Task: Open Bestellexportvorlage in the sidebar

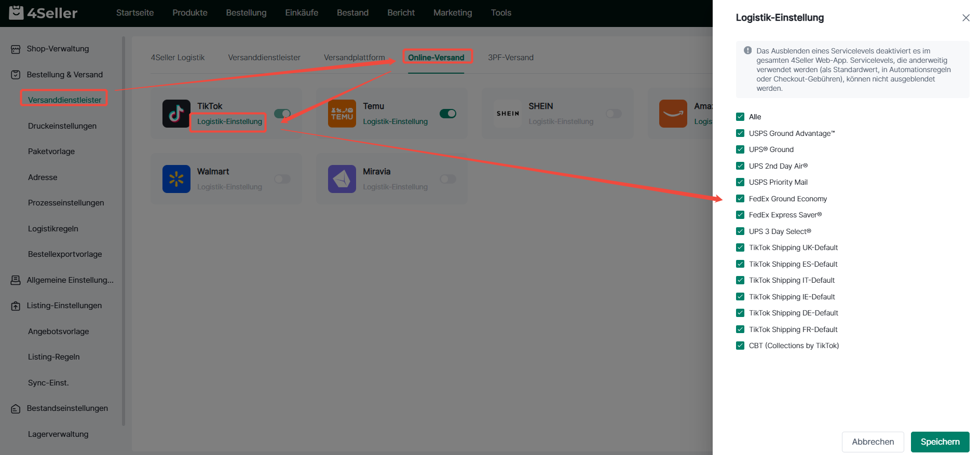Action: [x=65, y=254]
